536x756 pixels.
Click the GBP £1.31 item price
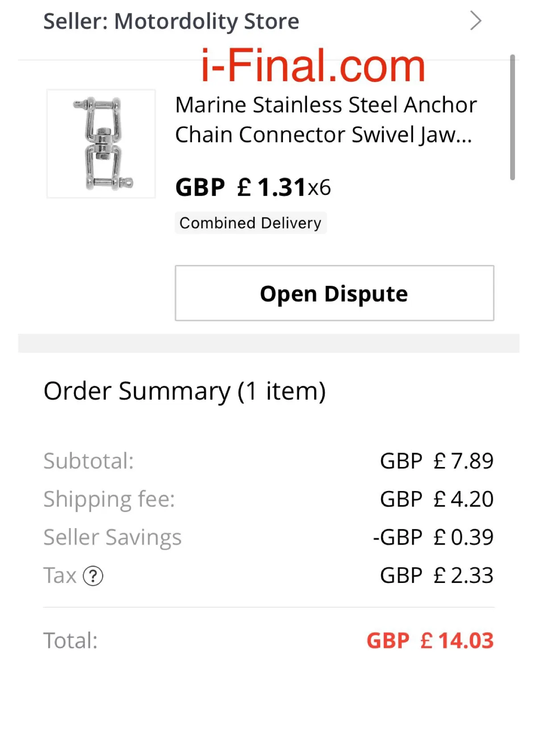click(x=240, y=187)
